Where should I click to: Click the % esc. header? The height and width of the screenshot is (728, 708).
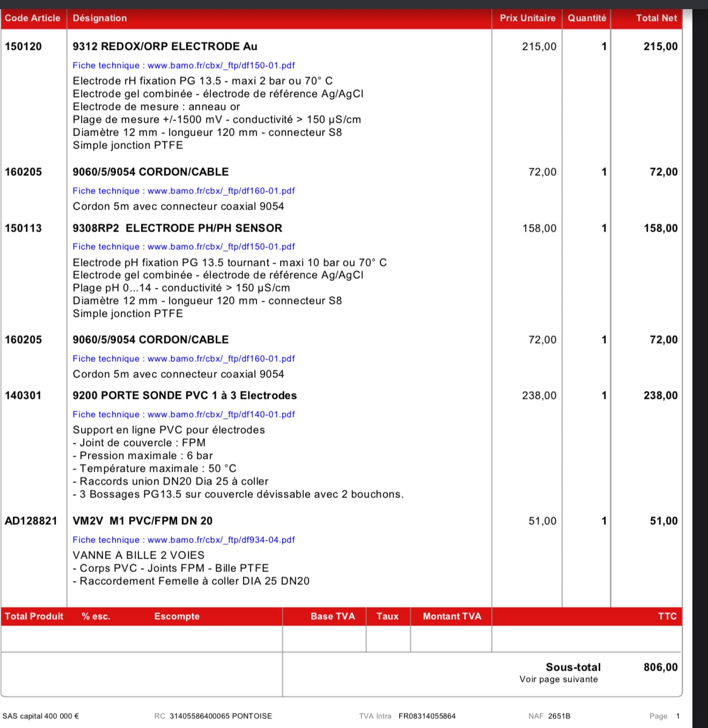tap(96, 616)
